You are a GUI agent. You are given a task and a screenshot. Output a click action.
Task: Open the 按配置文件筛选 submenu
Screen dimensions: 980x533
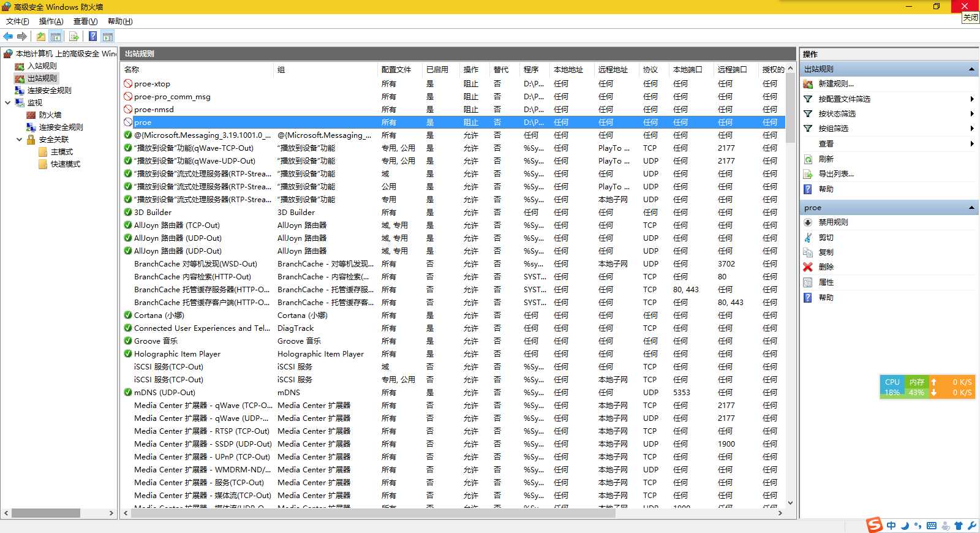(x=889, y=99)
